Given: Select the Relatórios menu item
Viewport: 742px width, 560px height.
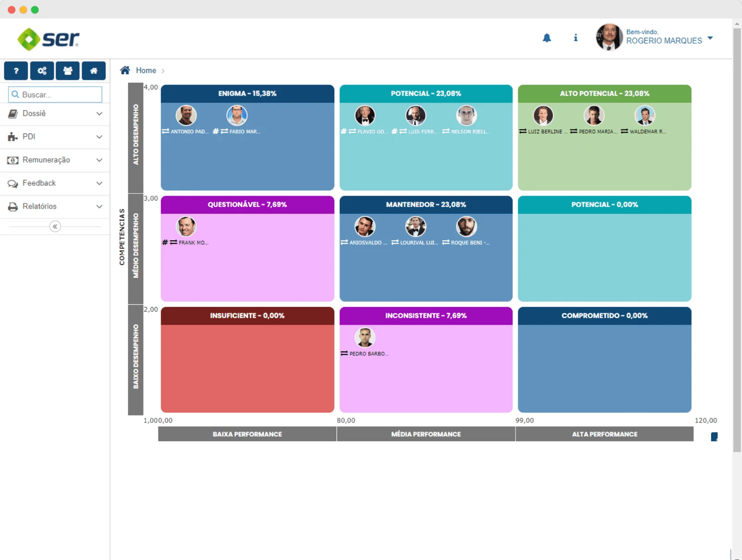Looking at the screenshot, I should coord(55,206).
